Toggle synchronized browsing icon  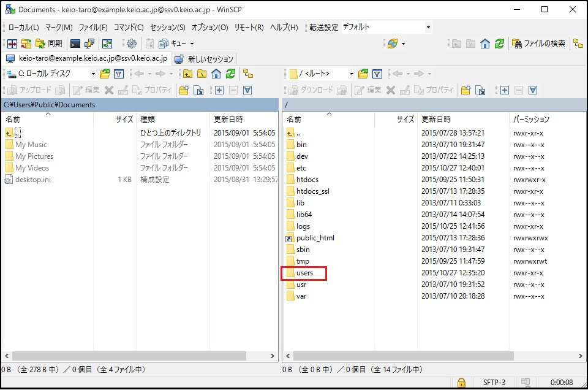point(107,44)
